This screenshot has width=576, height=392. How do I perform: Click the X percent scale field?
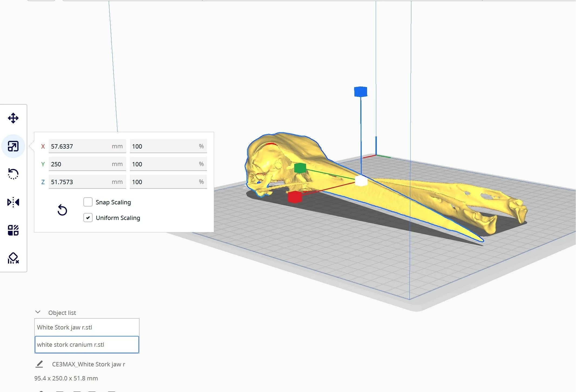point(165,146)
